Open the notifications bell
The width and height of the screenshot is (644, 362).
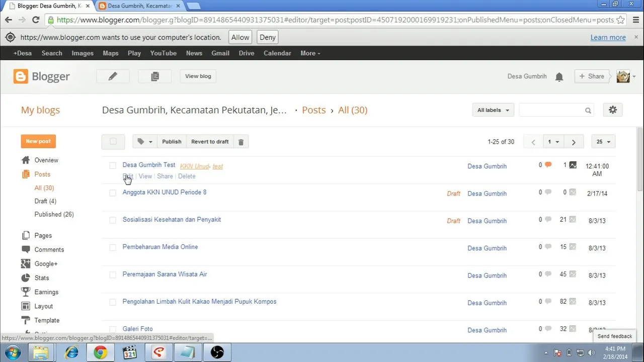[x=559, y=76]
